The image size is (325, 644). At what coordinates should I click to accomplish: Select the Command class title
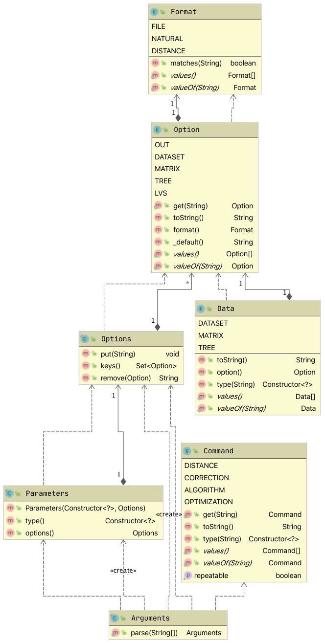[x=218, y=451]
